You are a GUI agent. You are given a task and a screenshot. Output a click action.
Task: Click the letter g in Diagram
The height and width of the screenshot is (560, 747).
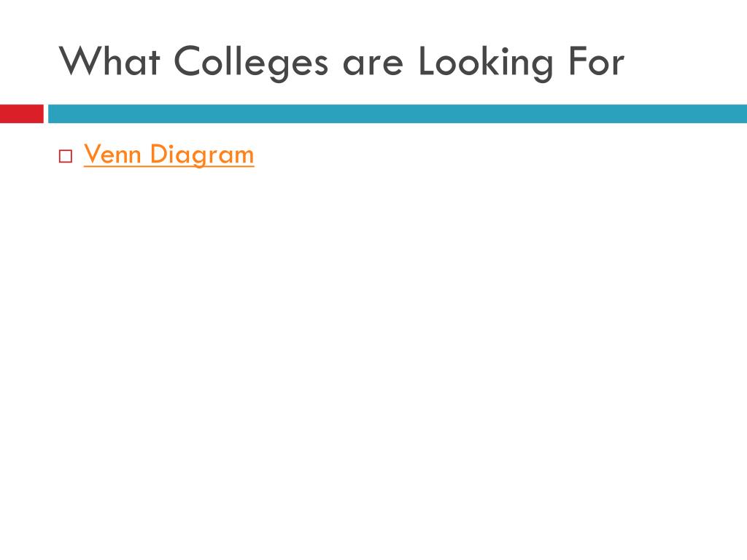(200, 157)
